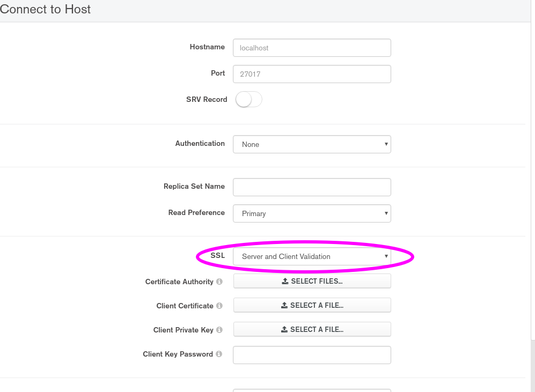Click the Certificate Authority info icon

coord(219,282)
